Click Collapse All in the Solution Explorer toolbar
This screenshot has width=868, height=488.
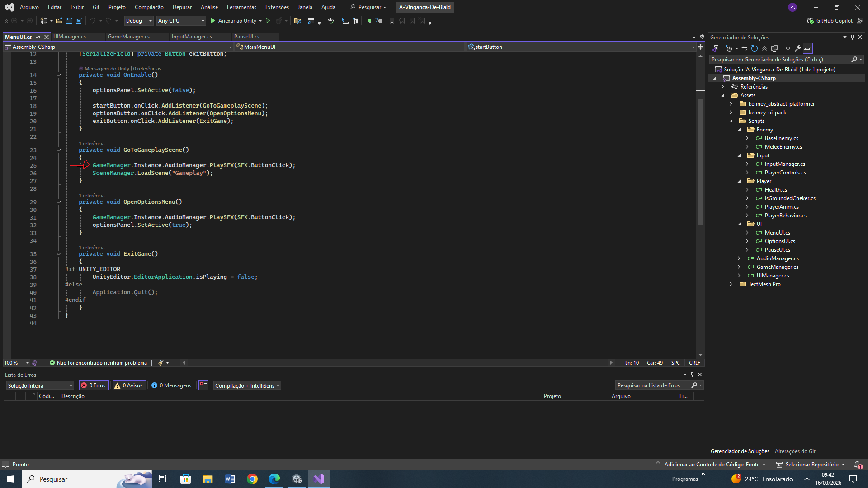point(764,48)
